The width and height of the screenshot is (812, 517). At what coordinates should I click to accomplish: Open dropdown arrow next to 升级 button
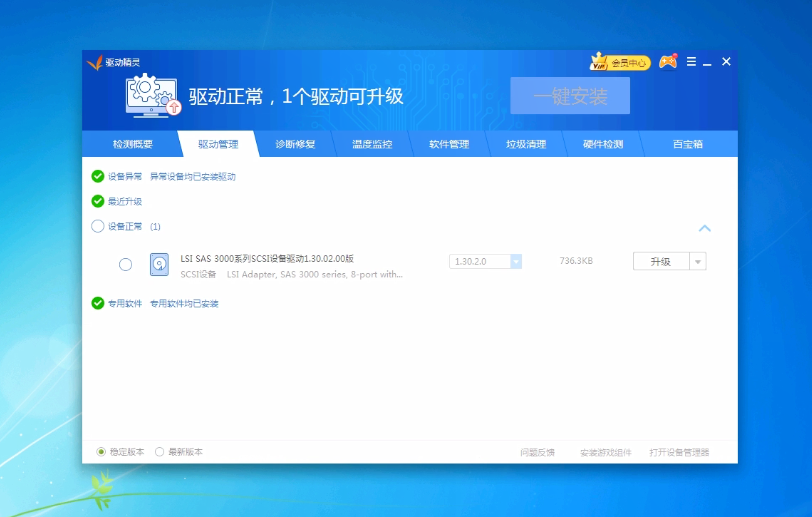698,262
